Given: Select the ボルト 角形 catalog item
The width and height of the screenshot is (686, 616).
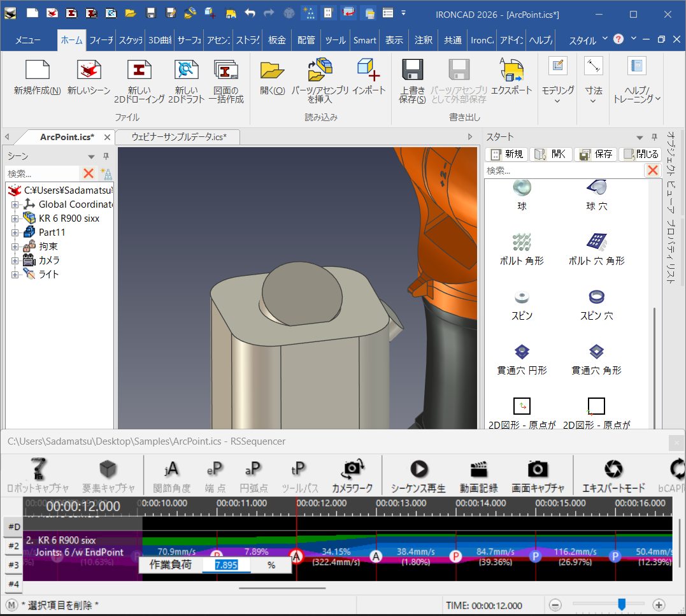Looking at the screenshot, I should pyautogui.click(x=522, y=249).
